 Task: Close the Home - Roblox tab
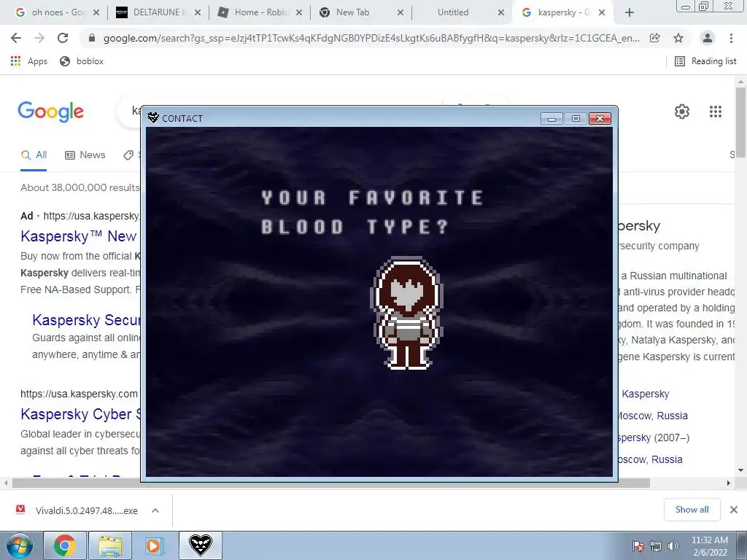pos(299,13)
